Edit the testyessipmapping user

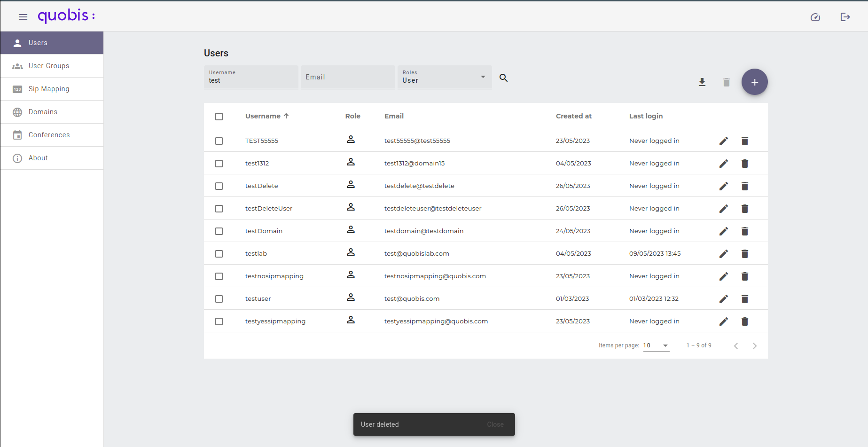724,322
